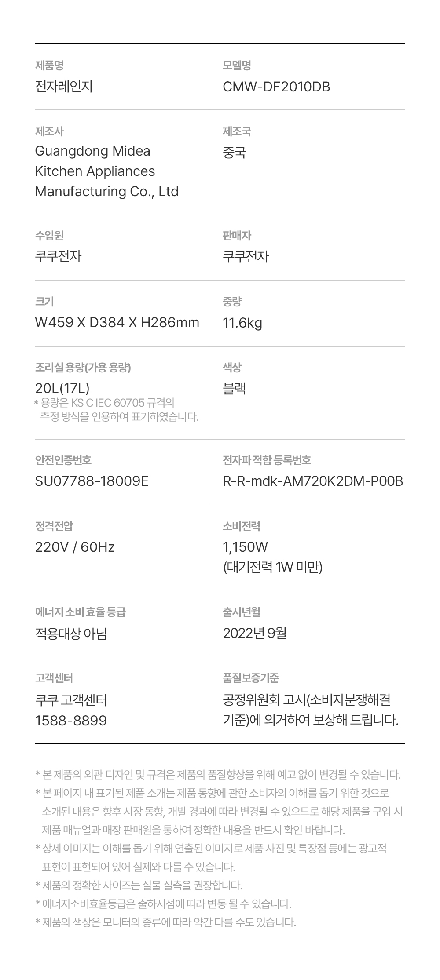The image size is (440, 980).
Task: Click the energy rating value 적용대상 아님
Action: click(x=71, y=634)
